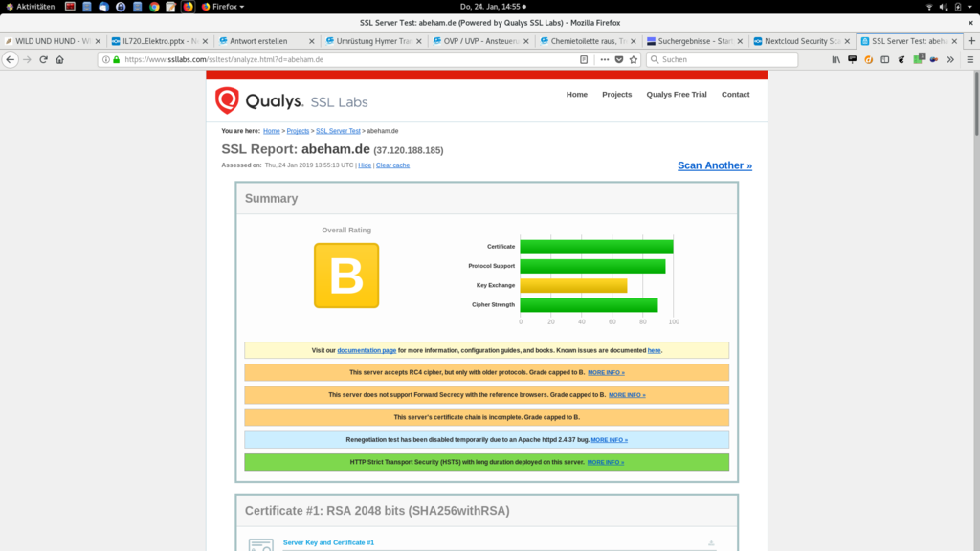The height and width of the screenshot is (551, 980).
Task: Click the Clear cache link
Action: (x=392, y=165)
